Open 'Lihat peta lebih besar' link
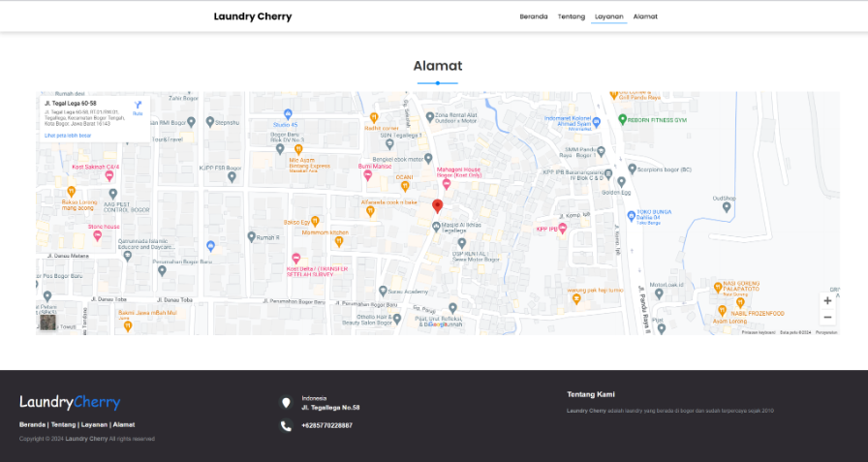This screenshot has height=462, width=868. point(68,136)
